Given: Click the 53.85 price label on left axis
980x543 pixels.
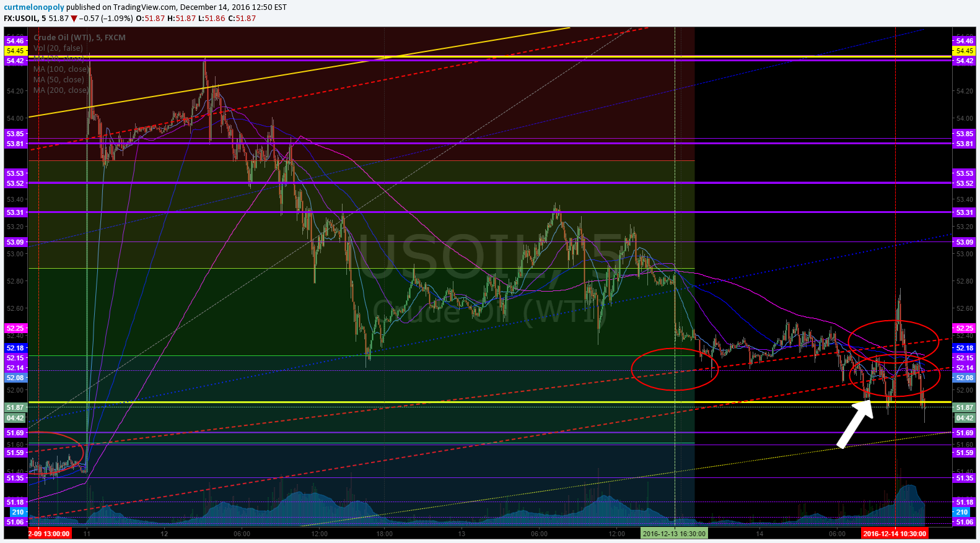Looking at the screenshot, I should click(x=15, y=134).
